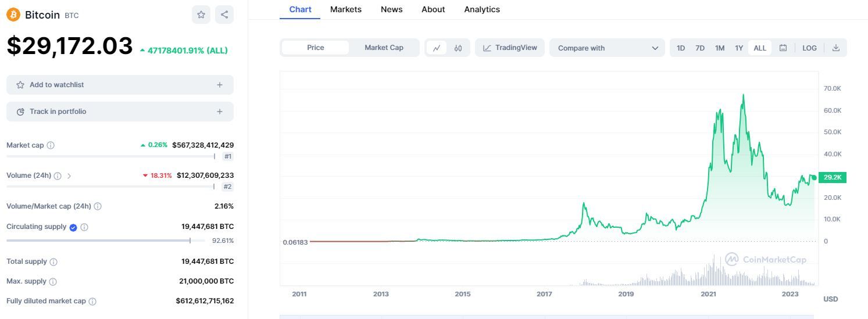The image size is (868, 319).
Task: Click the star favorite icon
Action: [x=201, y=15]
